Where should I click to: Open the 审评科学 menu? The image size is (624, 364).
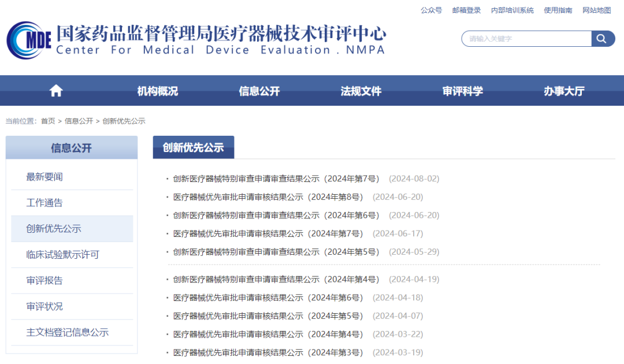[462, 90]
